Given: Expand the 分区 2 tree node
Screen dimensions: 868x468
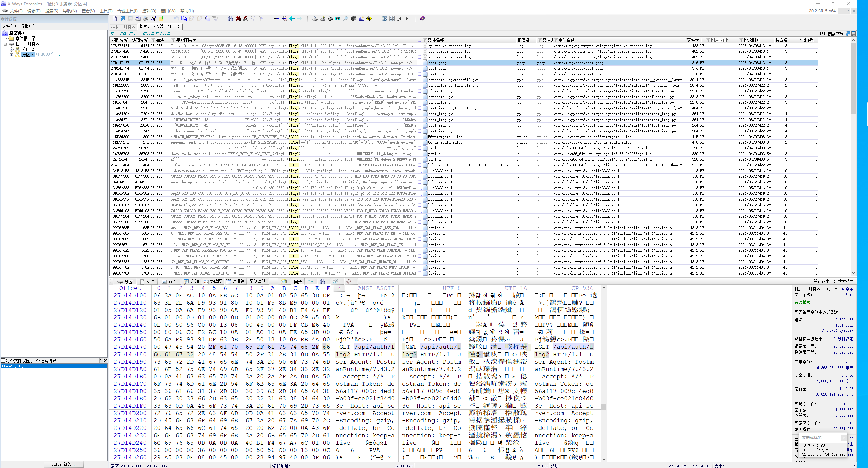Looking at the screenshot, I should (x=11, y=49).
